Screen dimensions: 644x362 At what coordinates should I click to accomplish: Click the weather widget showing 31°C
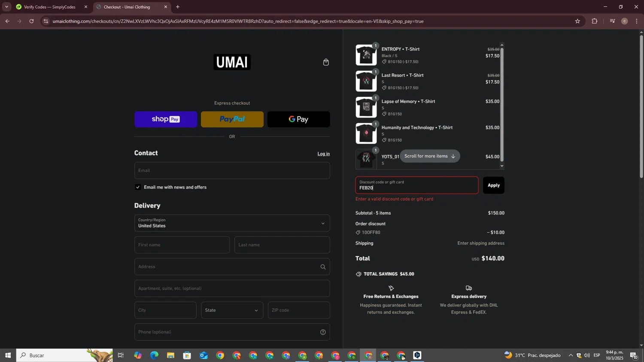532,355
